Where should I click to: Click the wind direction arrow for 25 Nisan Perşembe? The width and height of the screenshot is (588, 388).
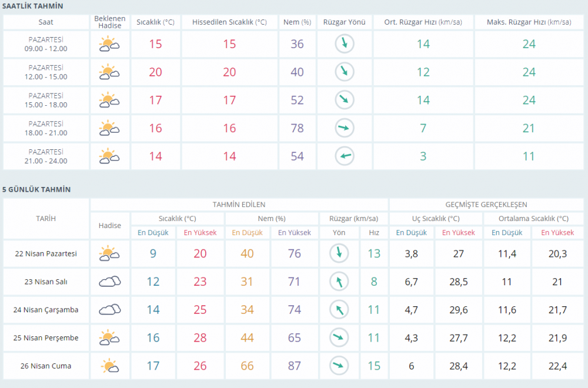click(x=339, y=337)
